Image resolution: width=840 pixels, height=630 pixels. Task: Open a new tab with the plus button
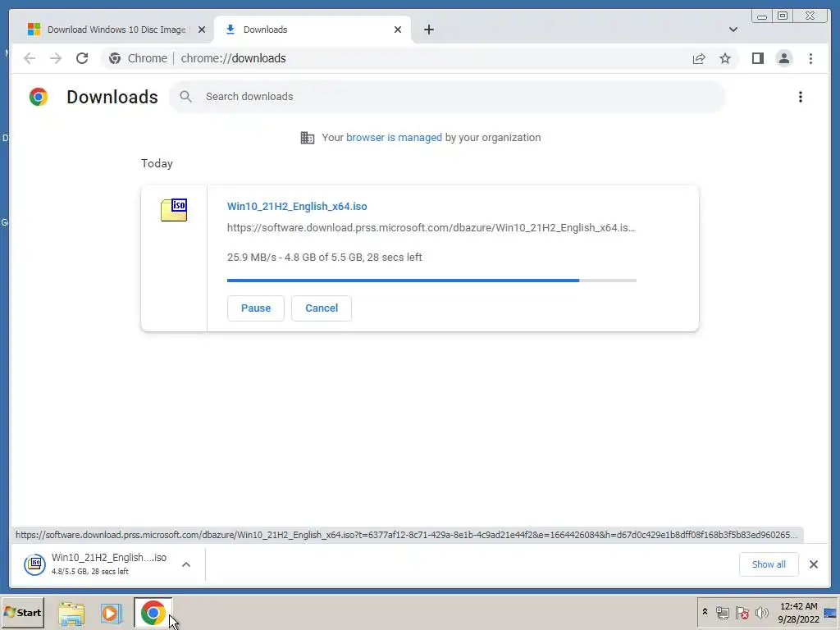[x=428, y=30]
